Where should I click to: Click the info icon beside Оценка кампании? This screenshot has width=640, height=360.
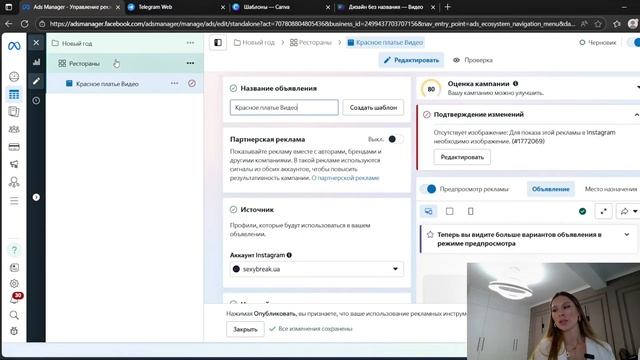[516, 84]
